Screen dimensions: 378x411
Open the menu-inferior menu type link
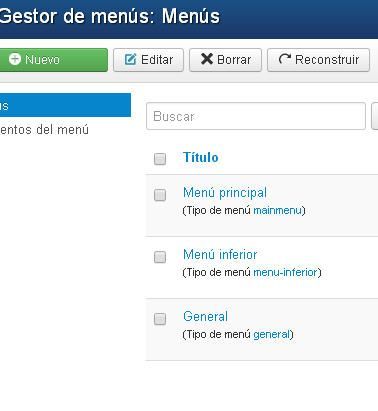pyautogui.click(x=285, y=272)
